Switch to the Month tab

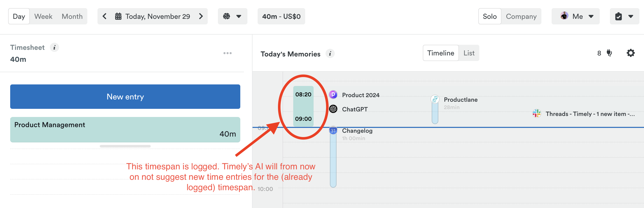pyautogui.click(x=72, y=16)
